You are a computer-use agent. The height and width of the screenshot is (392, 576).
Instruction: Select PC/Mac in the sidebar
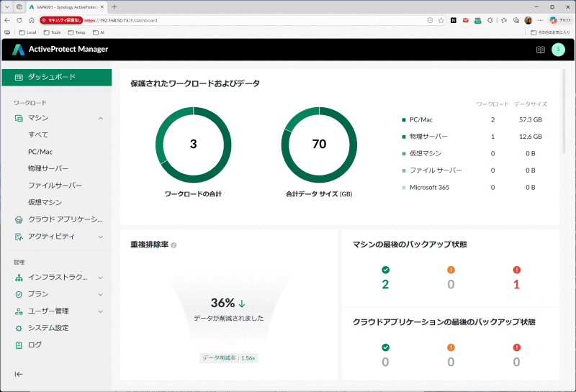[40, 152]
